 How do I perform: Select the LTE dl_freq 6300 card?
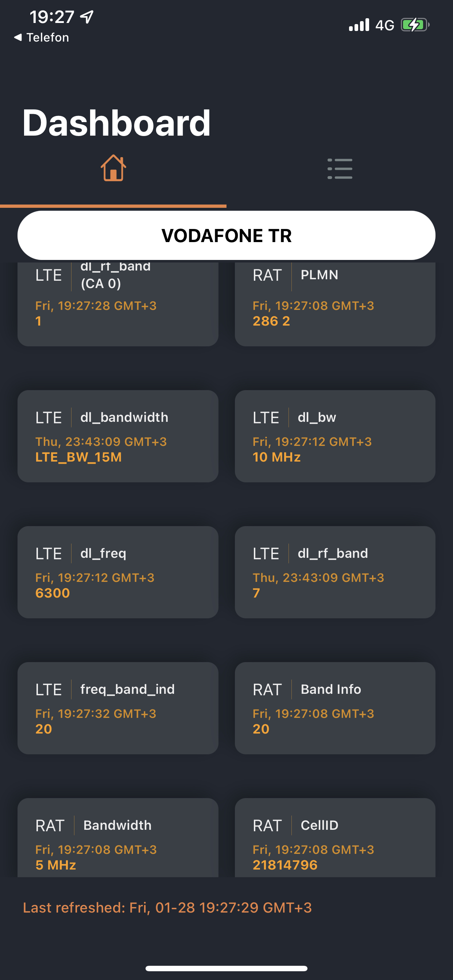click(118, 572)
